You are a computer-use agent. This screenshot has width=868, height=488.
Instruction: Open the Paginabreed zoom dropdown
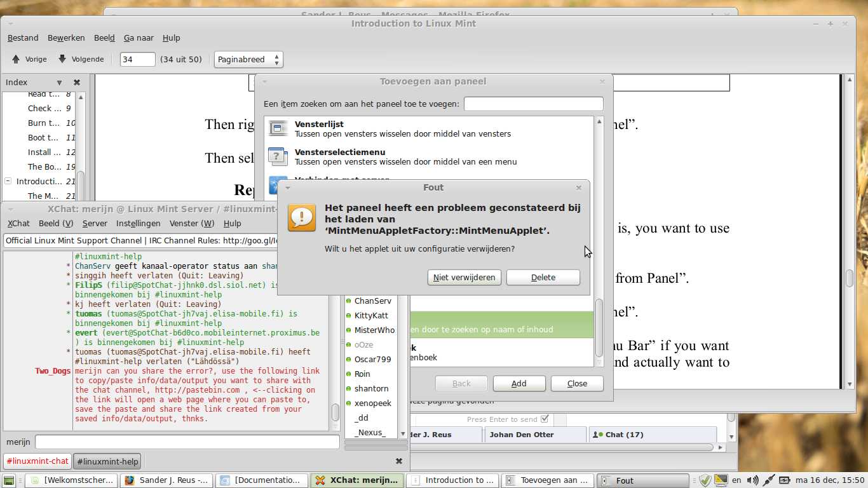tap(248, 59)
